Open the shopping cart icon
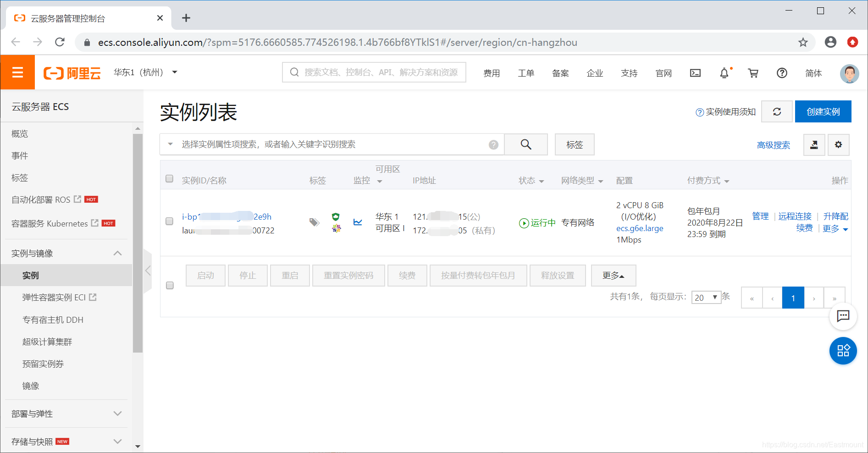868x453 pixels. [x=753, y=73]
